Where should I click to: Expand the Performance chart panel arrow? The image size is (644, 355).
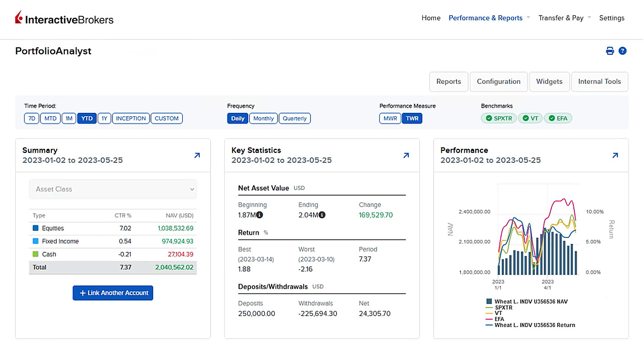[x=615, y=155]
